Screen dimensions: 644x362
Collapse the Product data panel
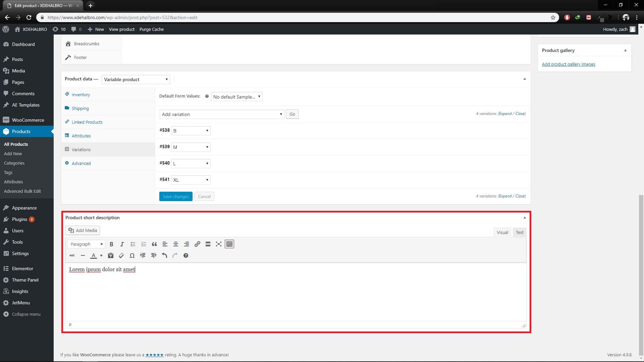tap(525, 79)
